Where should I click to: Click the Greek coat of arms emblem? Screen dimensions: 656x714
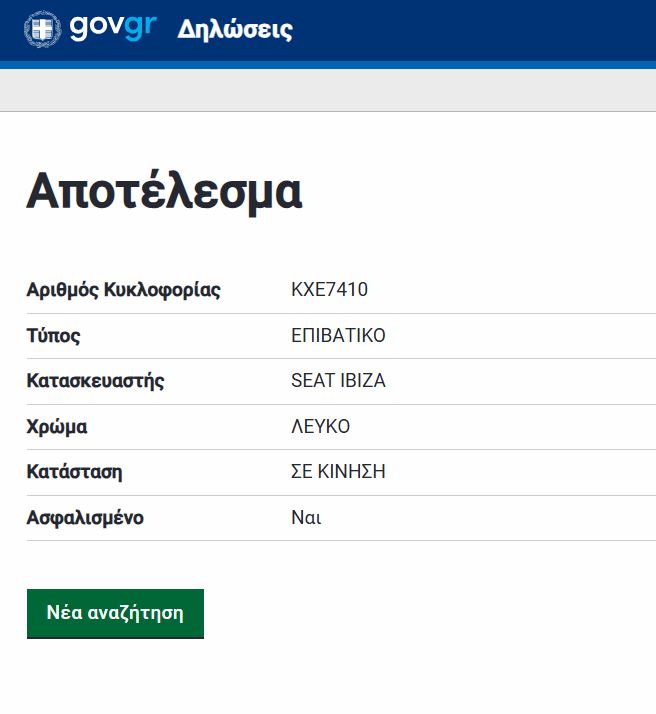point(42,29)
